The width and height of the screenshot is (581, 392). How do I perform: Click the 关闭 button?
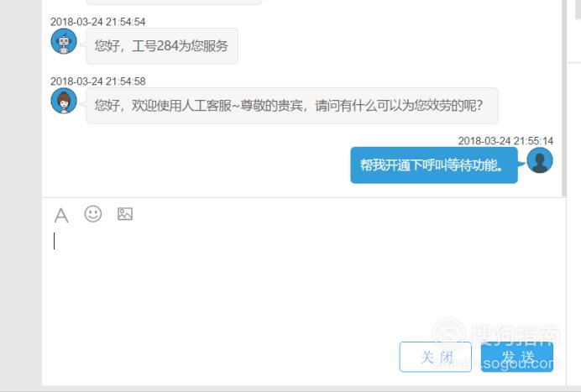pyautogui.click(x=436, y=357)
